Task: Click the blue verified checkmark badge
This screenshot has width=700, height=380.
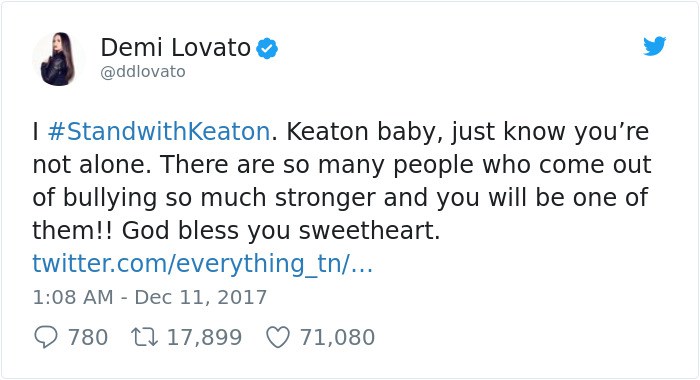Action: 267,49
